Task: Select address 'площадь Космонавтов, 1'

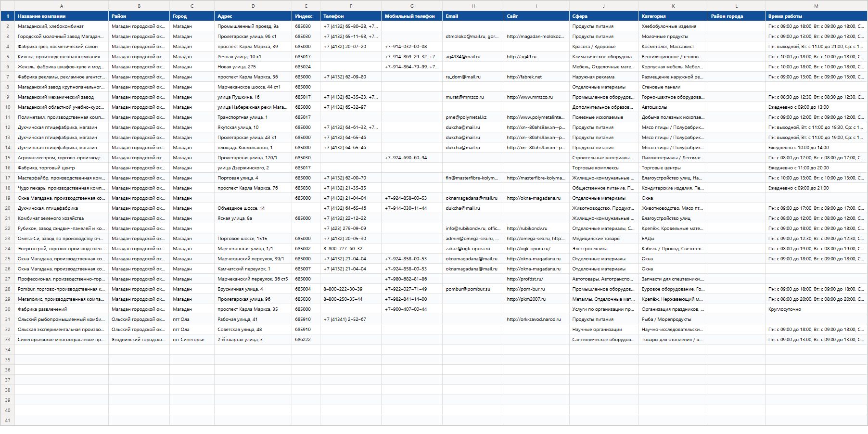Action: point(253,148)
